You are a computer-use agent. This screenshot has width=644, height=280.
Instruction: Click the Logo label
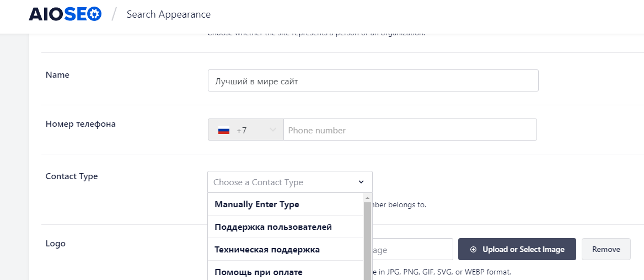tap(56, 244)
